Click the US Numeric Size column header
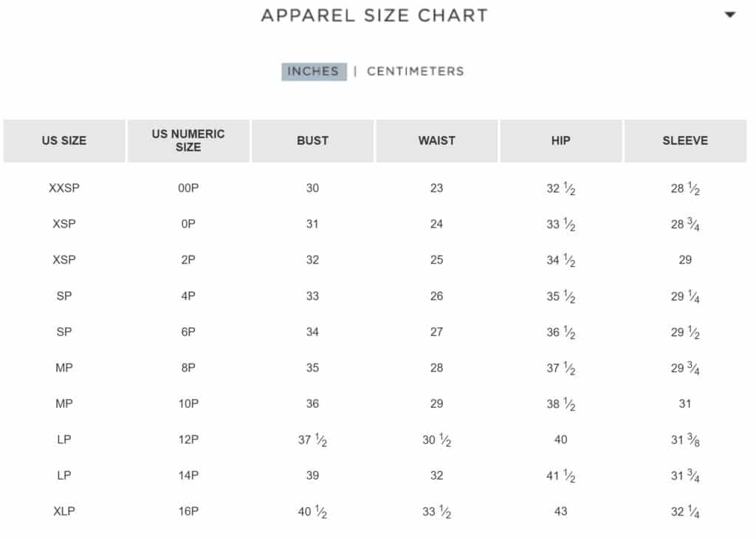756x540 pixels. pyautogui.click(x=188, y=140)
